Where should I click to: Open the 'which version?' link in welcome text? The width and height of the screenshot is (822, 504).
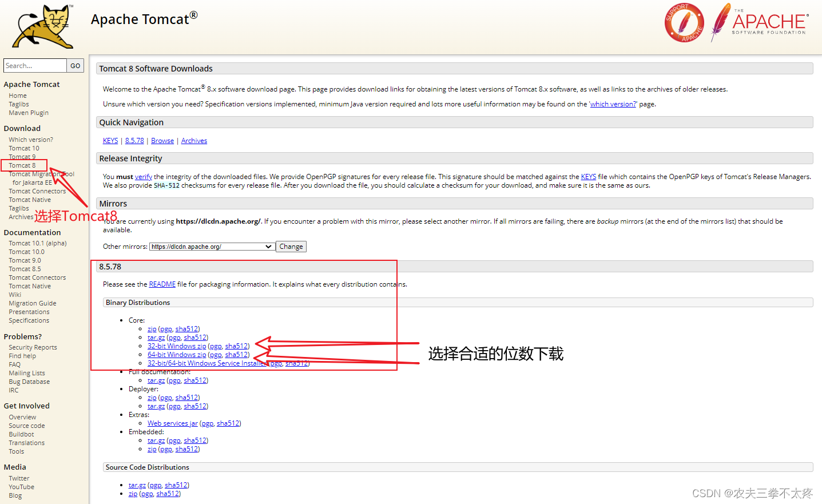click(613, 104)
